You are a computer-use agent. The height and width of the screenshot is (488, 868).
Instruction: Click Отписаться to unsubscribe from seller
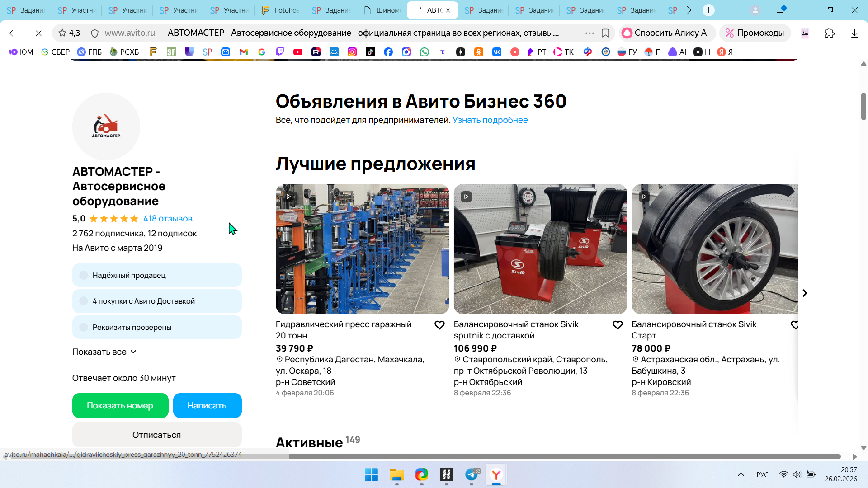point(156,435)
